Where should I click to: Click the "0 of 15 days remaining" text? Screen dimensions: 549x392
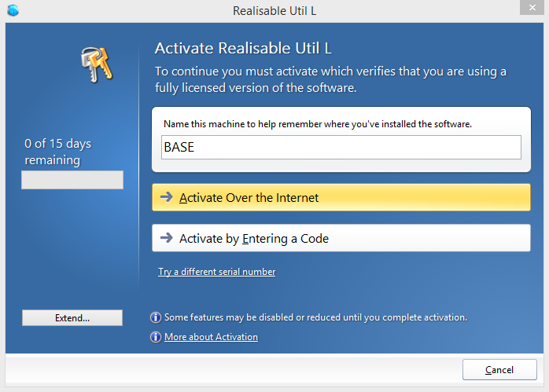(x=58, y=152)
